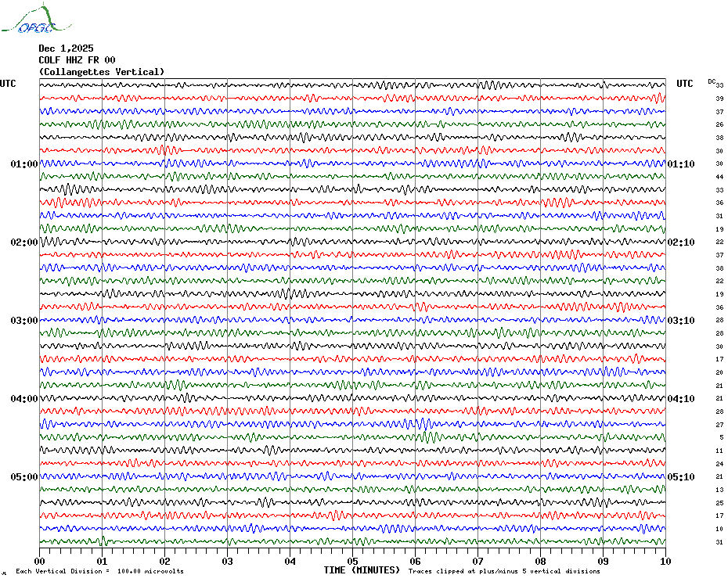Image resolution: width=728 pixels, height=582 pixels.
Task: Click the 04:10 end-time label
Action: 681,399
